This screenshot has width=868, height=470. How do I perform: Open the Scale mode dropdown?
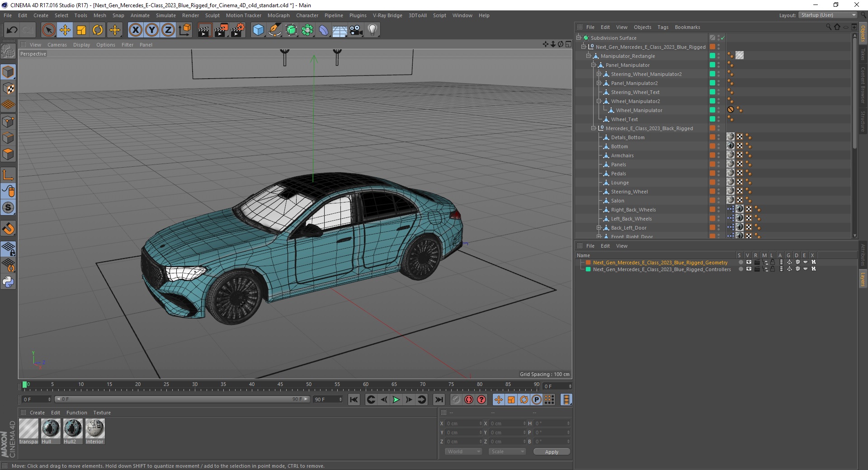[x=507, y=451]
